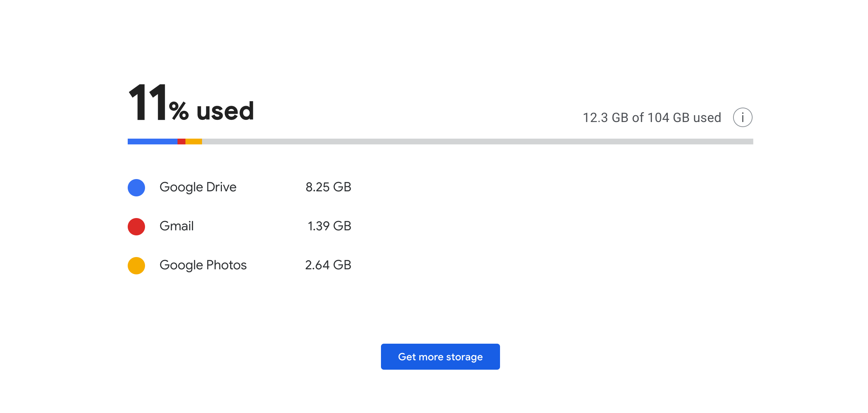Click the Get more storage button
Viewport: 868px width, 413px height.
click(x=440, y=357)
